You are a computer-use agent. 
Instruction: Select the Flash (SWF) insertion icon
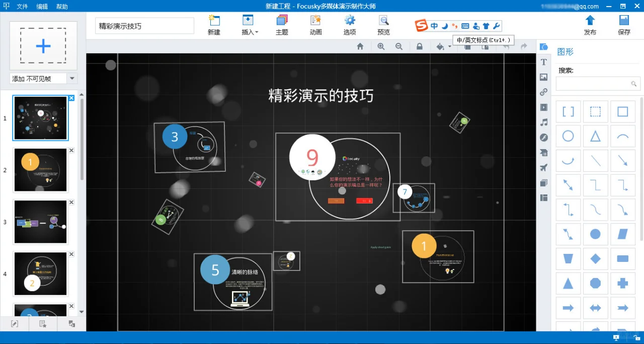[x=544, y=137]
